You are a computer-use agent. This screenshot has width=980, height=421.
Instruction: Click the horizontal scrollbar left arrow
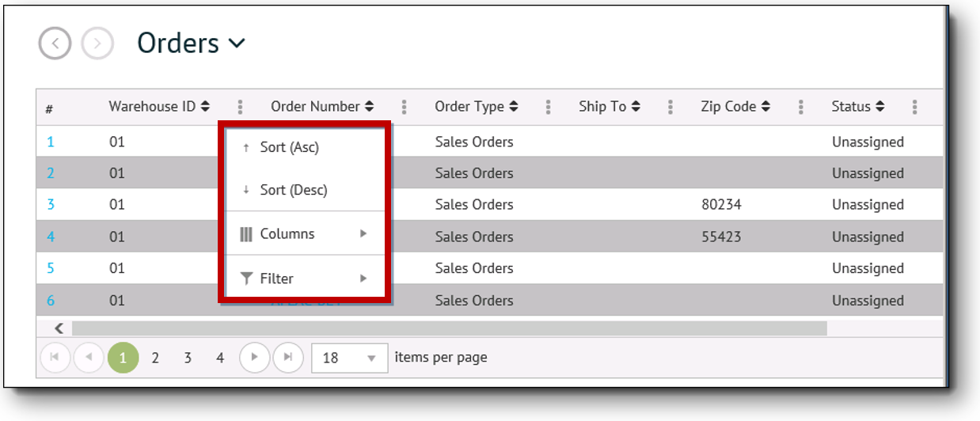tap(59, 328)
